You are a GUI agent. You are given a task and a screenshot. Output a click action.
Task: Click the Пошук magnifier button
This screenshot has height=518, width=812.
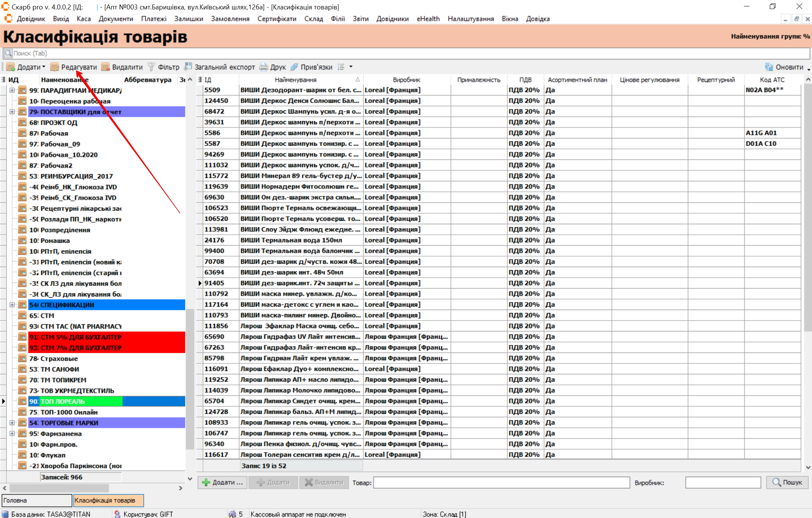787,482
